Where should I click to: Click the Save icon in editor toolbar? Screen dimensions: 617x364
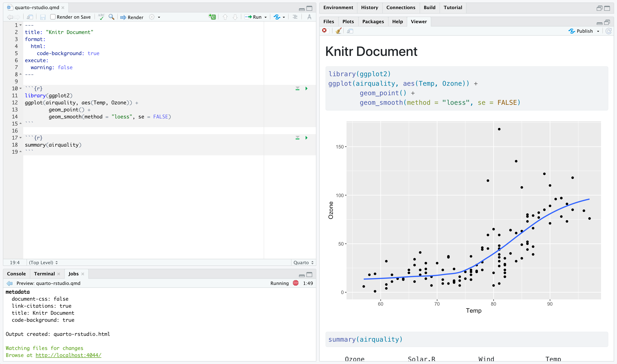coord(43,17)
